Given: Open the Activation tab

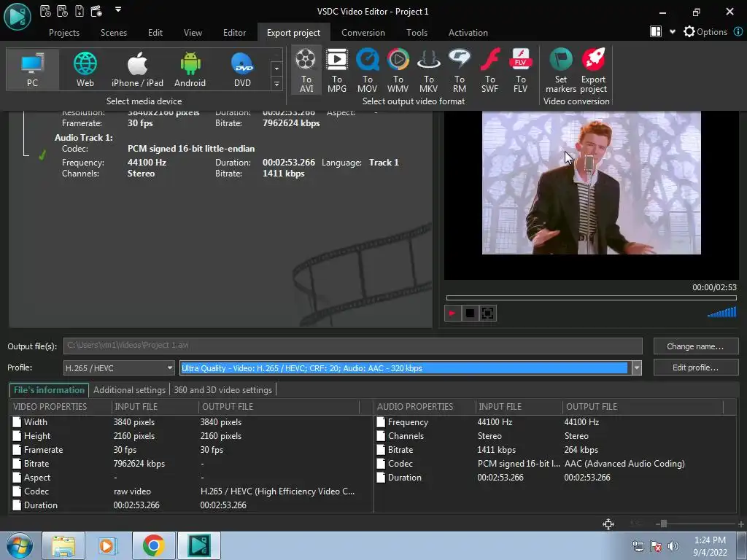Looking at the screenshot, I should tap(468, 32).
